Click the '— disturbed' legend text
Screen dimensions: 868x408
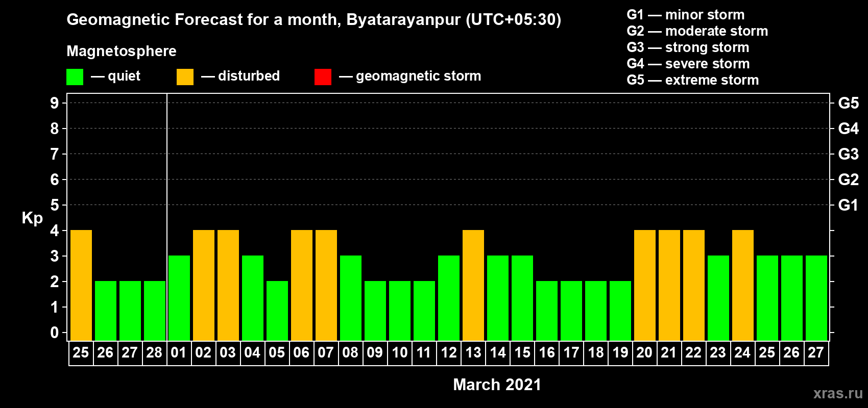(x=240, y=76)
